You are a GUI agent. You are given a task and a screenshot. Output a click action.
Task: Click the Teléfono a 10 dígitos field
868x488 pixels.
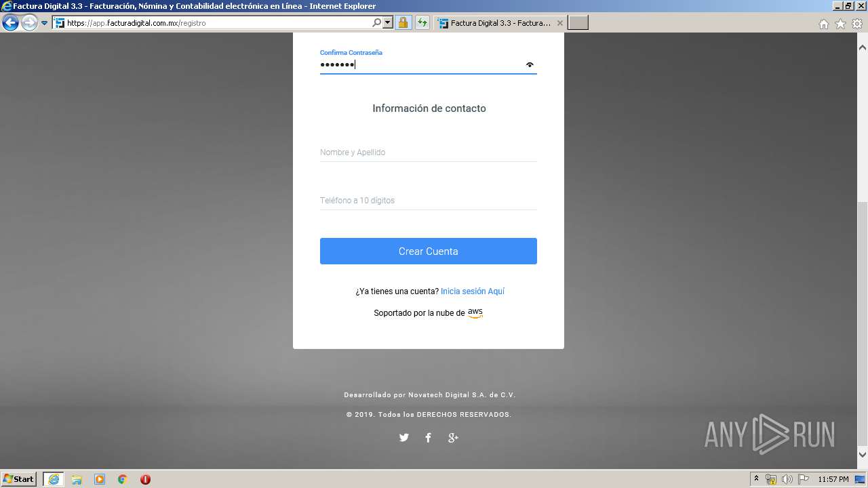click(428, 201)
